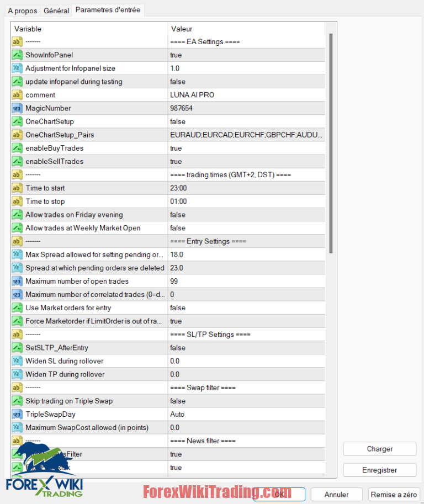Click the Charger button
This screenshot has width=424, height=504.
[380, 449]
